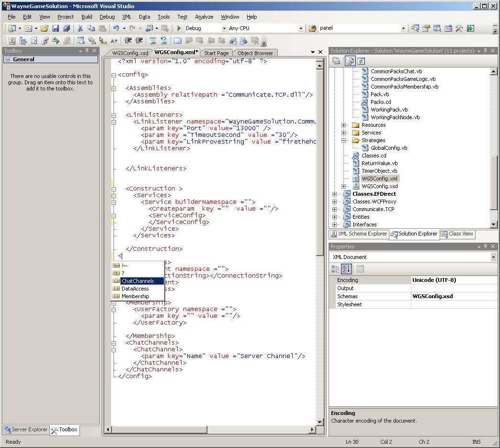Open the Server Explorer tab
This screenshot has width=500, height=448.
click(x=26, y=429)
